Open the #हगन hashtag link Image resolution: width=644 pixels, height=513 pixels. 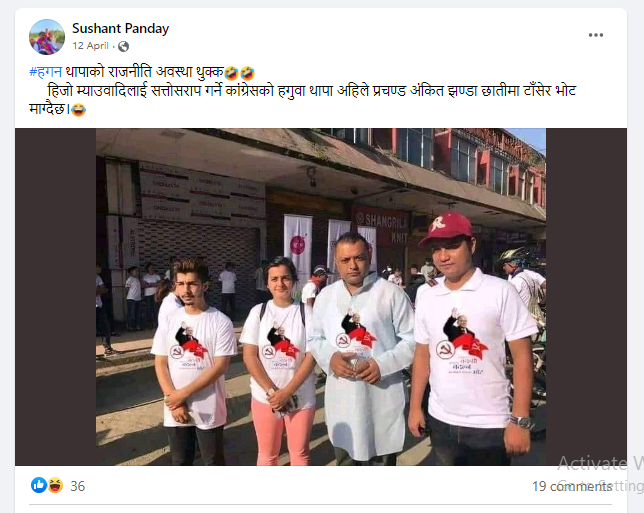(x=45, y=72)
